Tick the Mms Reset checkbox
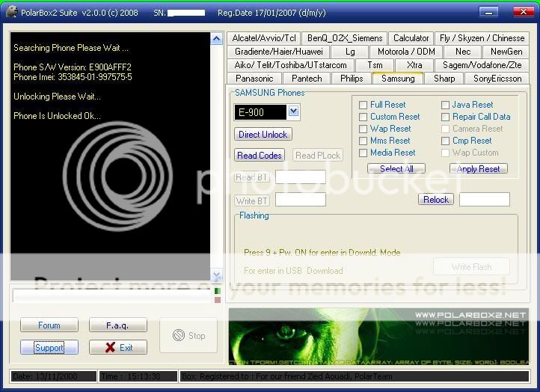Screen dimensions: 540x392 363,141
